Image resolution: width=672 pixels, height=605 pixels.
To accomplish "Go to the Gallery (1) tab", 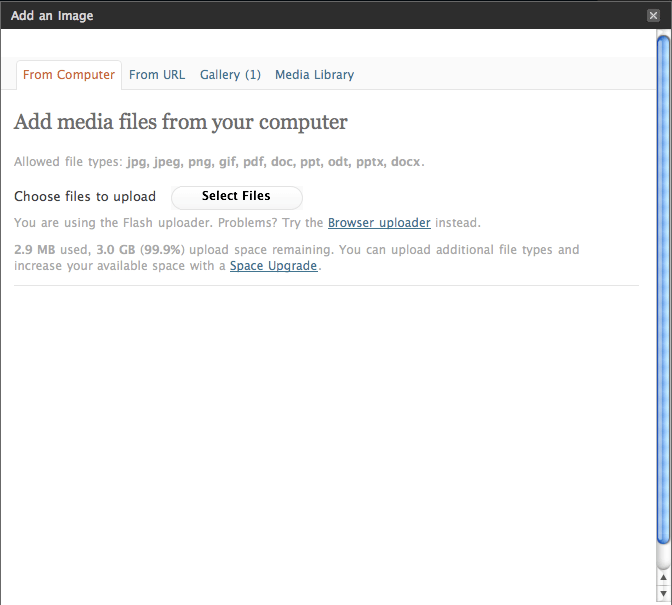I will (x=230, y=75).
